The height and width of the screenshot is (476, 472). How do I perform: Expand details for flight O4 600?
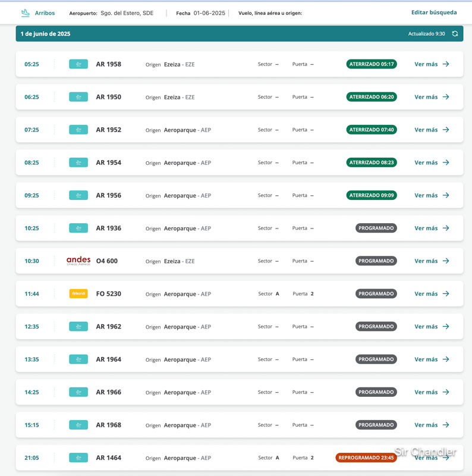click(x=426, y=261)
